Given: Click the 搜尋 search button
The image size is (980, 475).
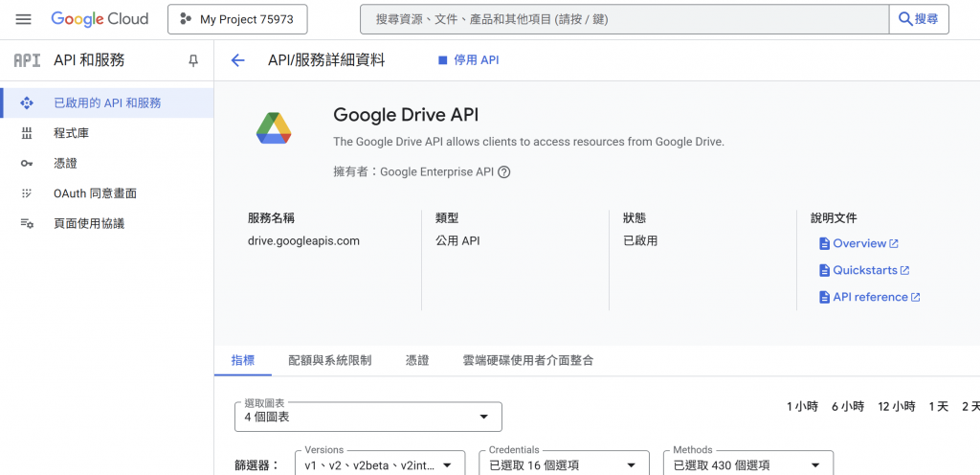Looking at the screenshot, I should tap(919, 19).
